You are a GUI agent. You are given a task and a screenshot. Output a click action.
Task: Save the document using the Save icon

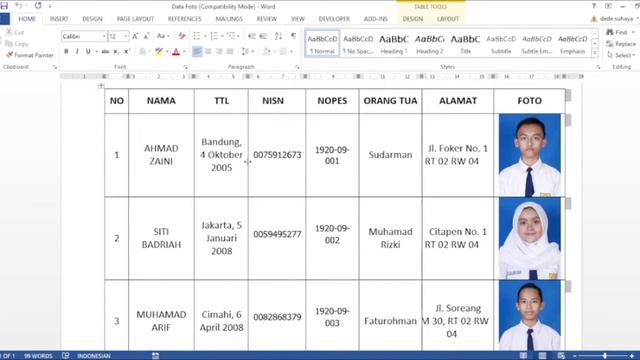click(x=4, y=6)
